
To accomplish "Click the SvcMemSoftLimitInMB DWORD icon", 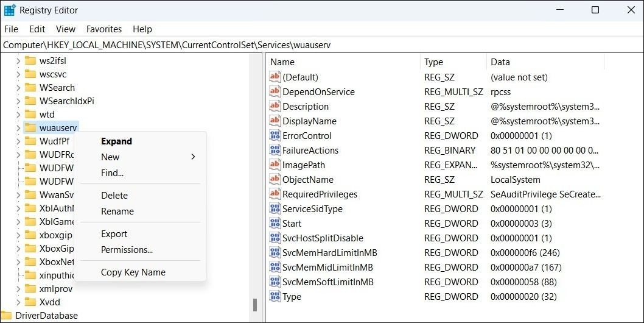I will [x=275, y=282].
